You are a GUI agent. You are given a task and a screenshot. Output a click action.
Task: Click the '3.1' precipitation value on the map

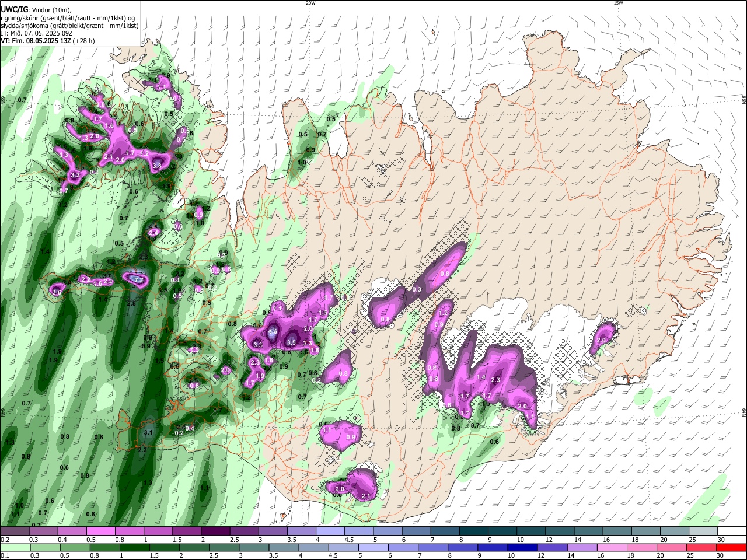click(x=148, y=432)
